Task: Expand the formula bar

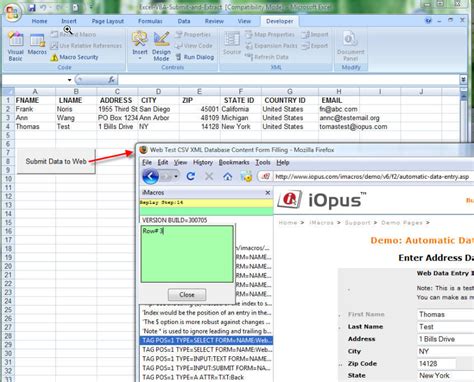Action: point(463,80)
